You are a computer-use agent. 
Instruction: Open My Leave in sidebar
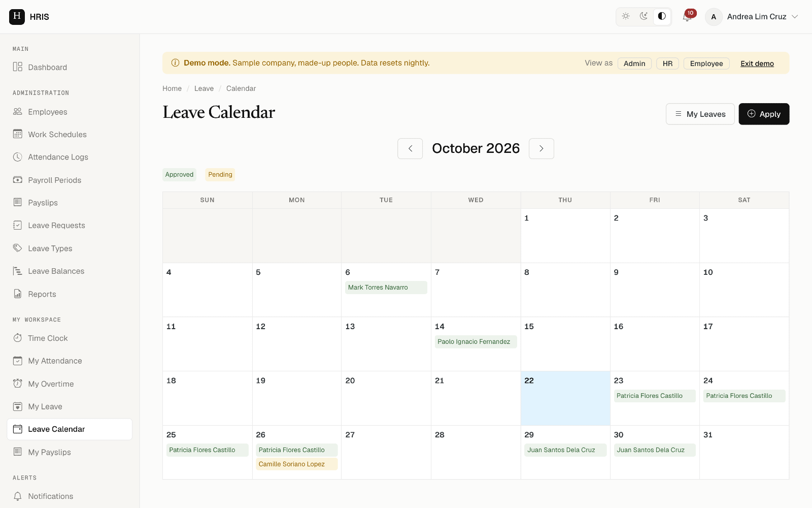(x=70, y=406)
